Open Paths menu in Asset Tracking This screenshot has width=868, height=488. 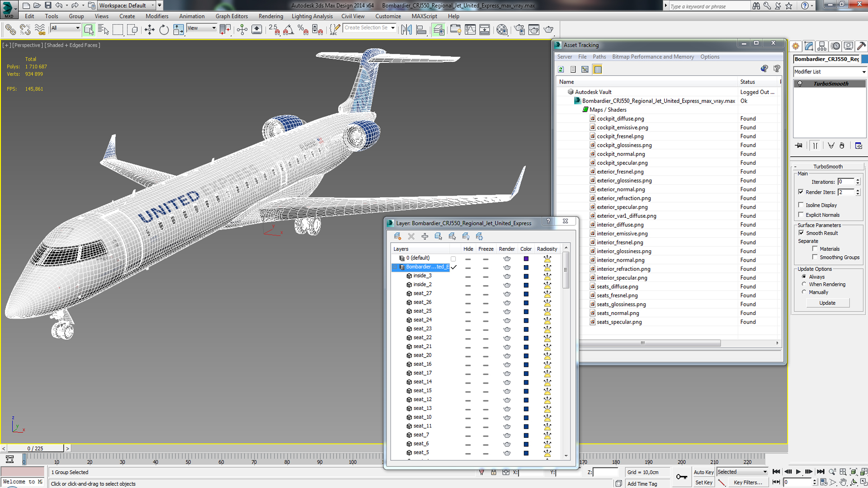pos(599,57)
